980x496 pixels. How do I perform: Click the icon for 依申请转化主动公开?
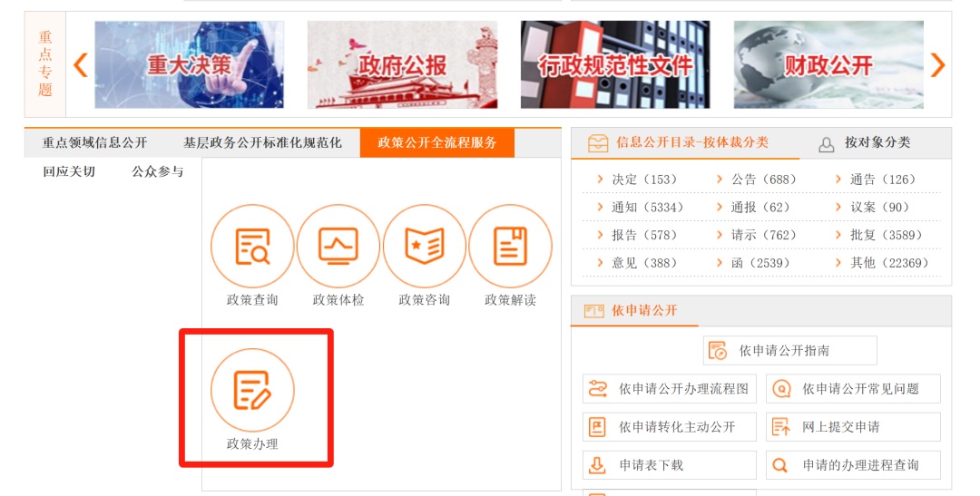coord(597,427)
